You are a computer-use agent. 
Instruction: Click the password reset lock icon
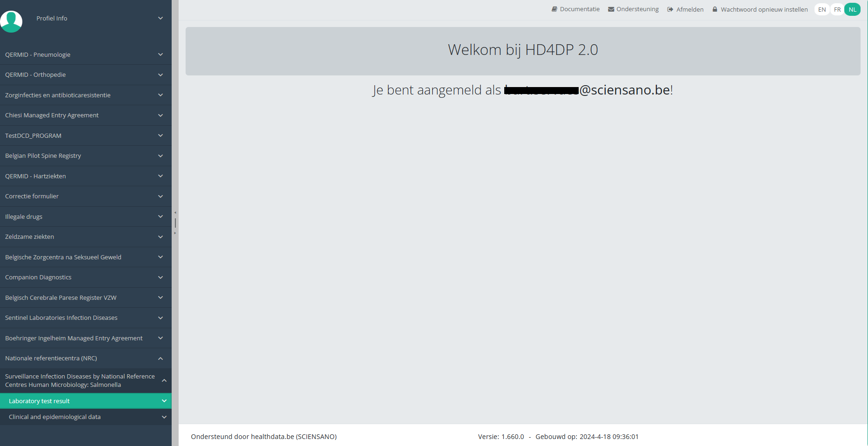click(x=715, y=9)
